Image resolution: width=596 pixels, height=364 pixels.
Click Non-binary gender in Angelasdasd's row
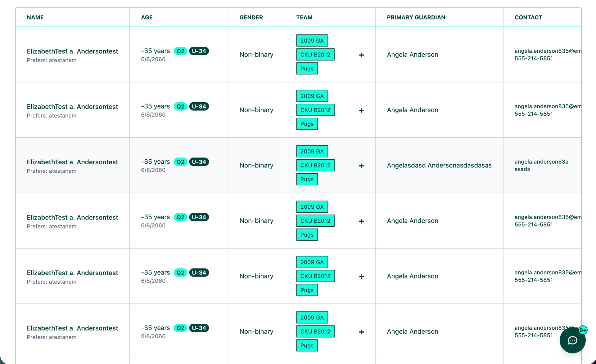[256, 165]
